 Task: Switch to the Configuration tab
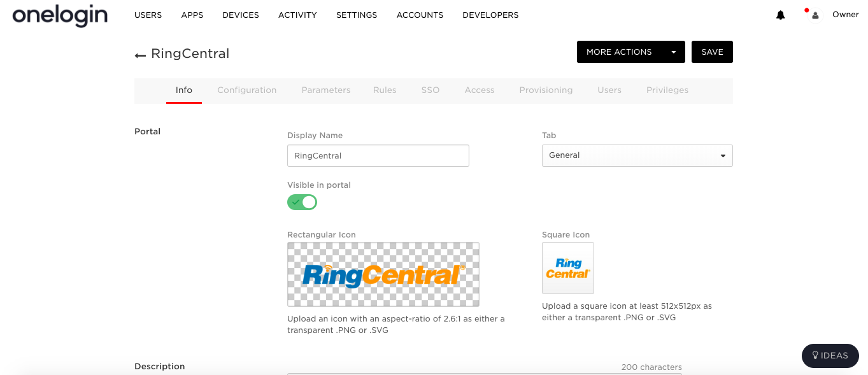[247, 90]
